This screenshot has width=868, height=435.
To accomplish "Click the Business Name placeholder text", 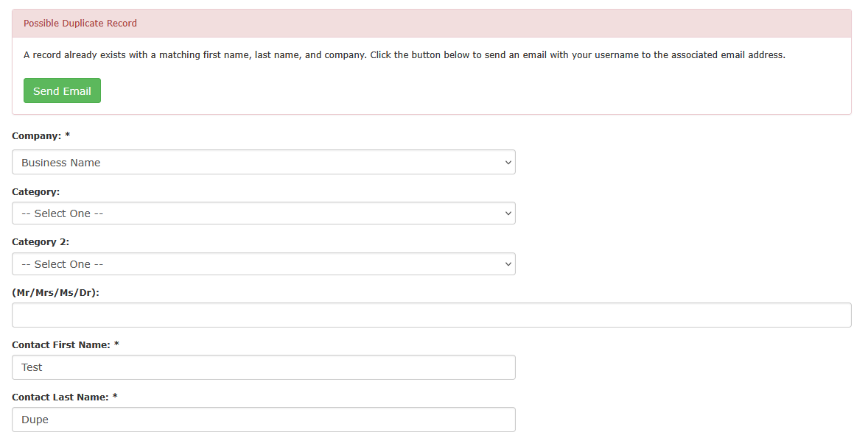I will point(61,162).
